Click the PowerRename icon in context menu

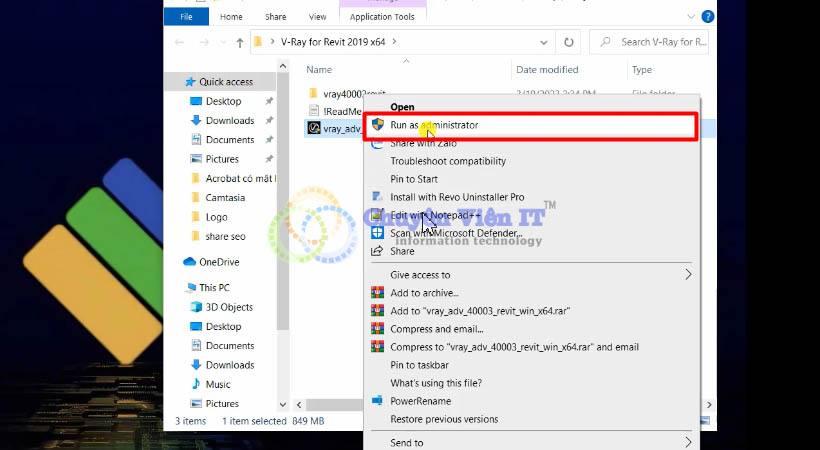[x=377, y=401]
